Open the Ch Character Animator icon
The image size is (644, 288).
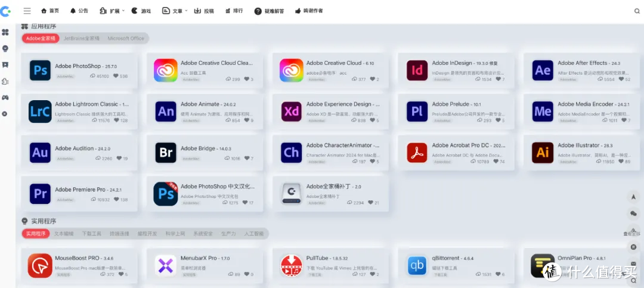(x=292, y=153)
